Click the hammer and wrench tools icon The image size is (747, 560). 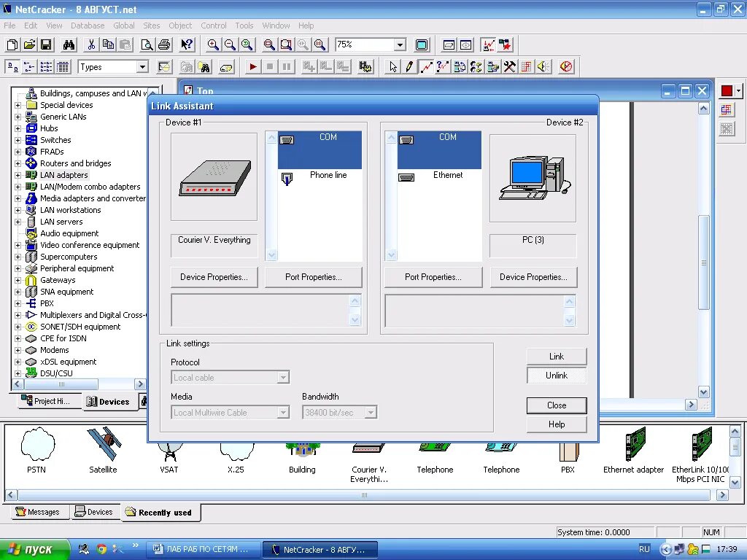coord(510,66)
